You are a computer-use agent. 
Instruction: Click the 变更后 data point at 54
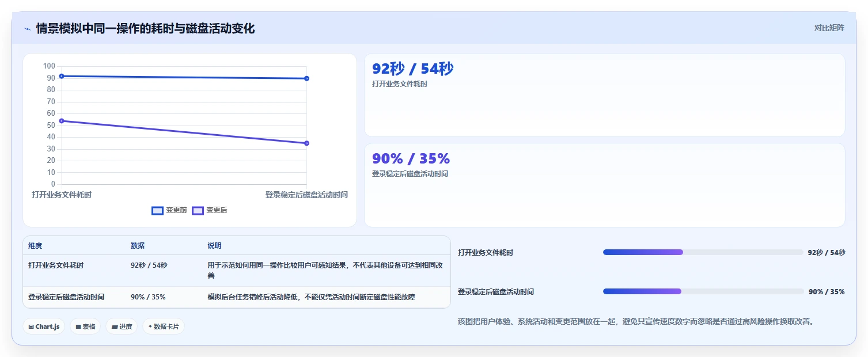62,121
